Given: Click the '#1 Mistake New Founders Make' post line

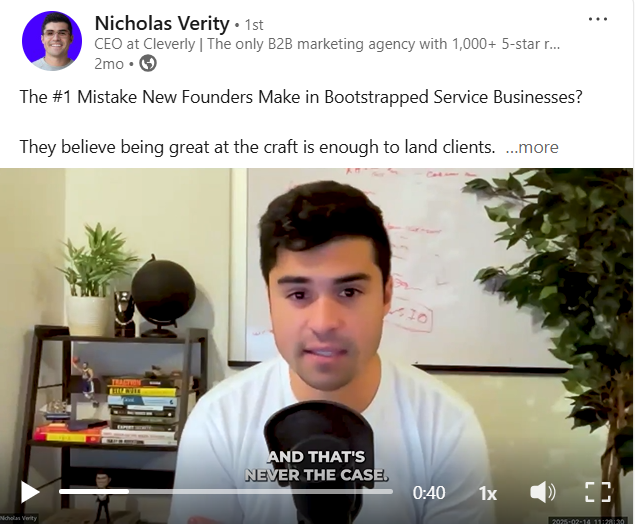Looking at the screenshot, I should pyautogui.click(x=301, y=97).
